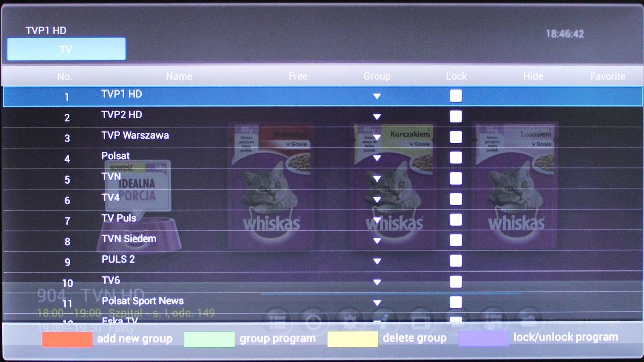The height and width of the screenshot is (362, 644).
Task: Click the Hide column header
Action: click(533, 76)
